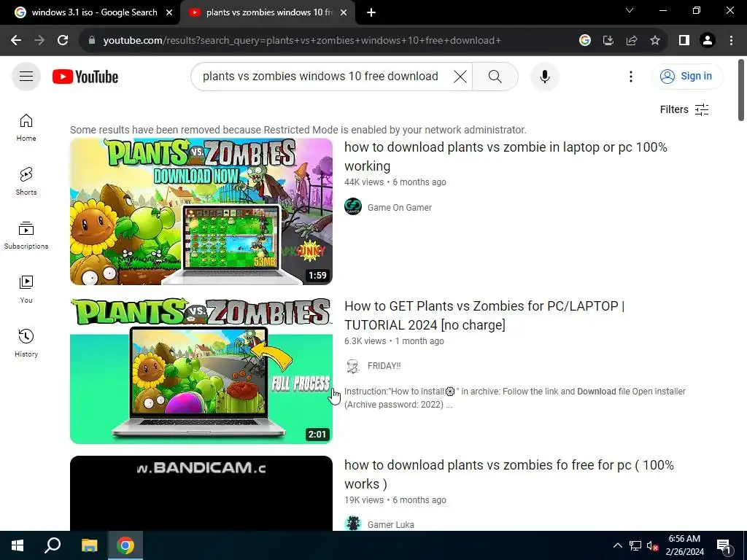Screen dimensions: 747x560
Task: Click the muted volume tray icon
Action: 652,545
